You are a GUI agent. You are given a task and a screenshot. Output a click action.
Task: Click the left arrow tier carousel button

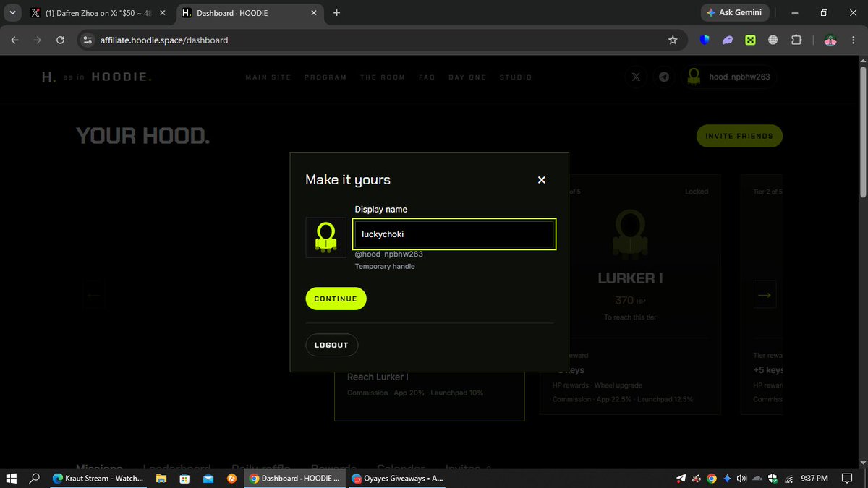tap(93, 294)
